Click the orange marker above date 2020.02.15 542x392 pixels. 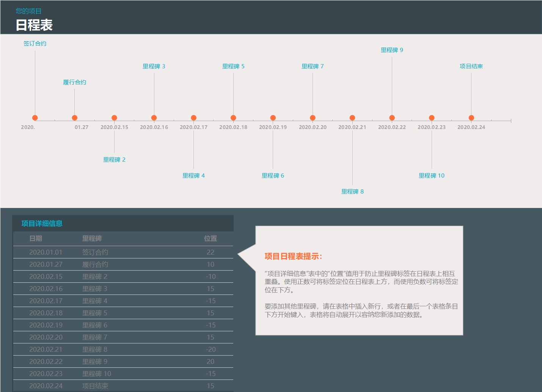point(114,118)
